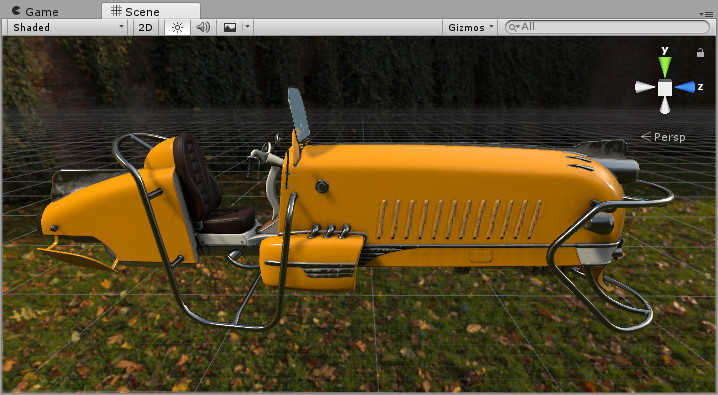Viewport: 718px width, 395px height.
Task: Click bottom white axis cone on gizmo
Action: point(665,105)
